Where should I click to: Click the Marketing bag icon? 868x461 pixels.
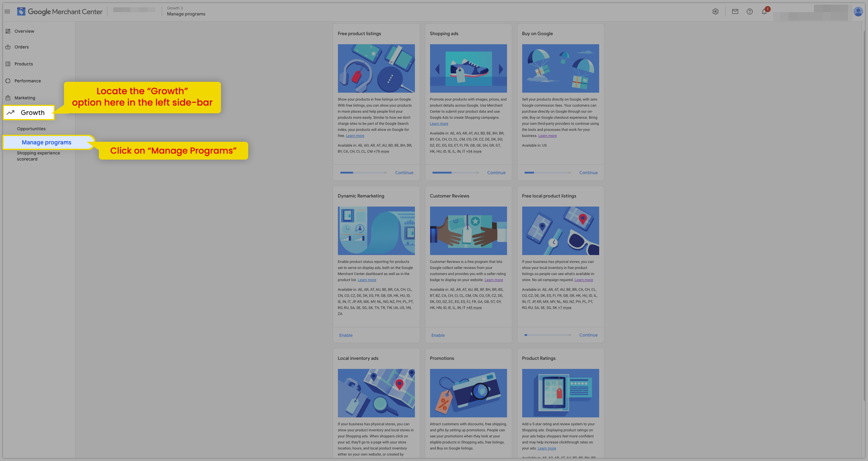coord(8,98)
